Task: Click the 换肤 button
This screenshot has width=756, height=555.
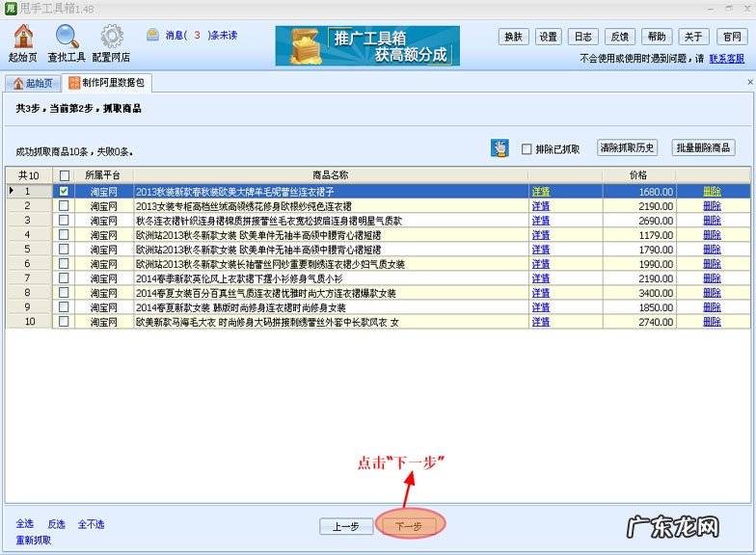Action: [x=513, y=37]
